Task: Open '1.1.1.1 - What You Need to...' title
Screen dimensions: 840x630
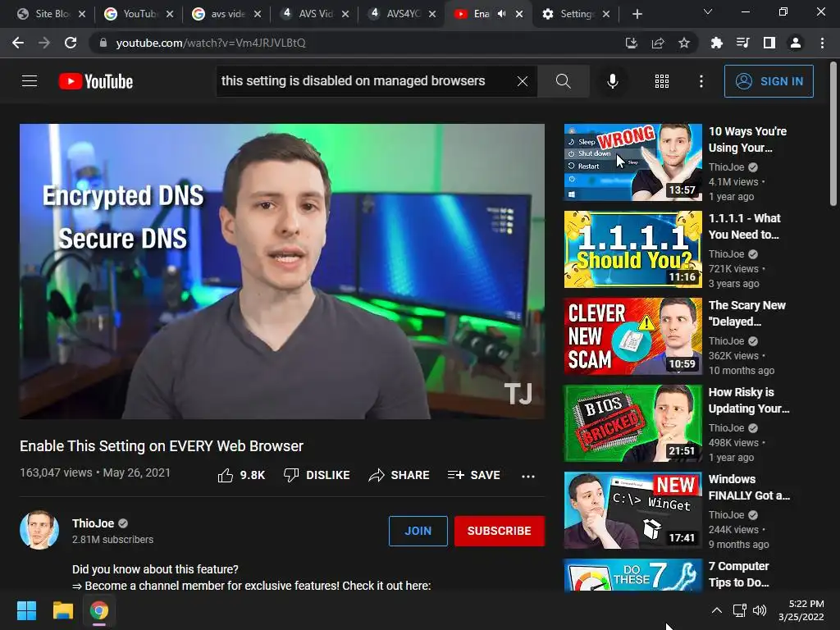Action: pos(744,226)
